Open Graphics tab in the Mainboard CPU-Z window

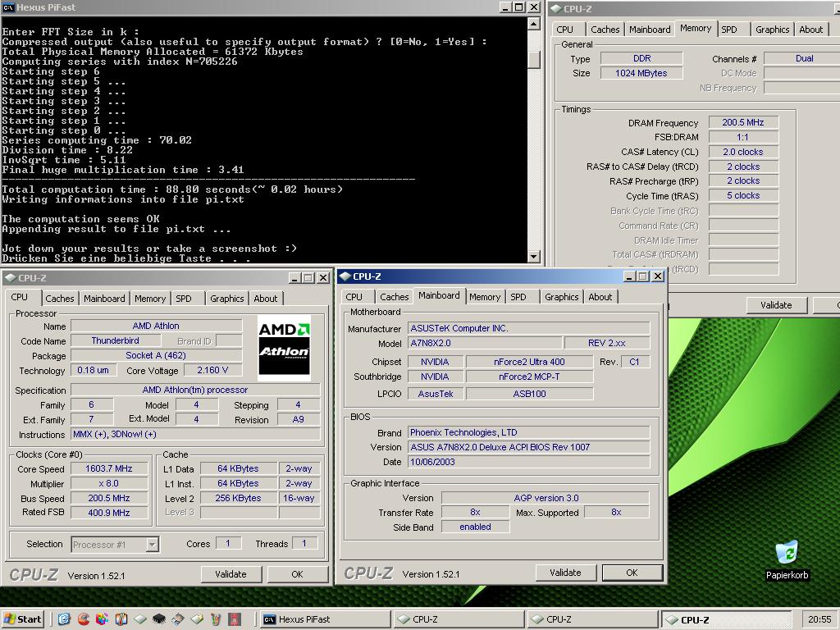[x=561, y=297]
